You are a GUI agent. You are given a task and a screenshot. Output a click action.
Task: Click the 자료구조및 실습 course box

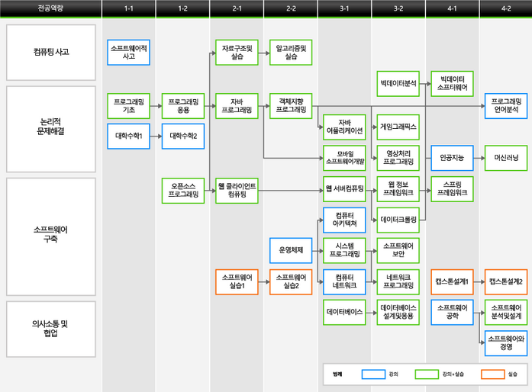(x=237, y=53)
